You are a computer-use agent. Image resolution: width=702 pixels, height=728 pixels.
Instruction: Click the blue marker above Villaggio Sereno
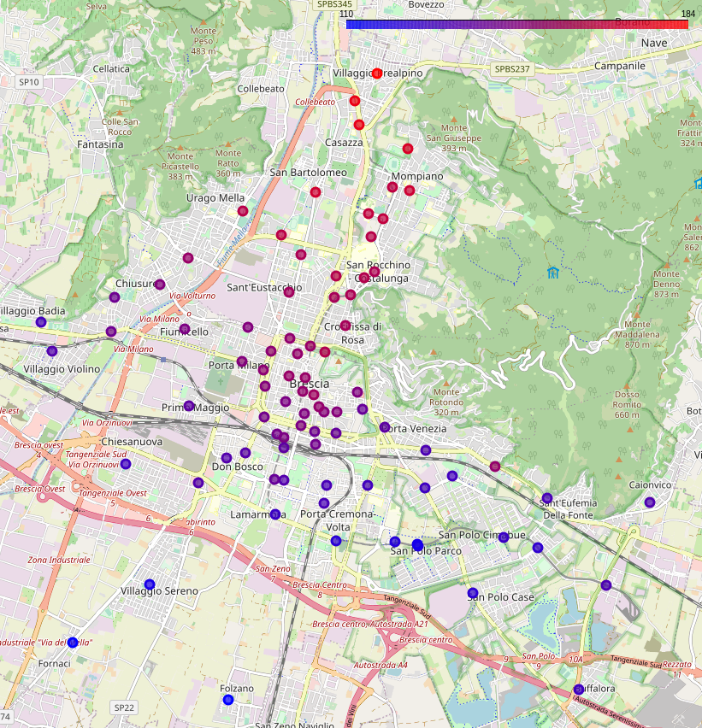click(x=150, y=584)
